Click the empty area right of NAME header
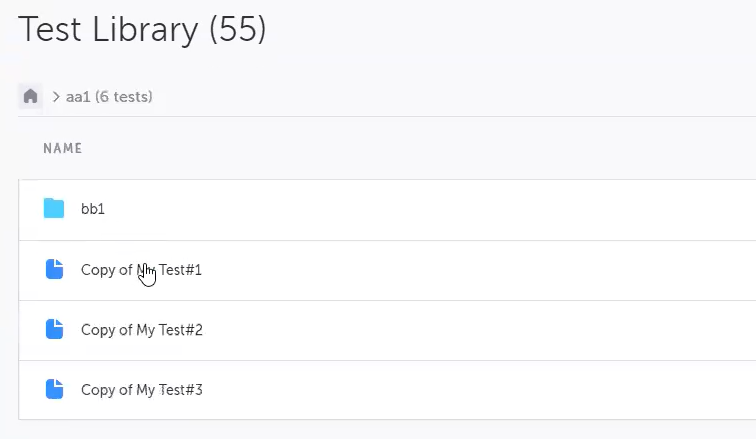 click(x=400, y=148)
